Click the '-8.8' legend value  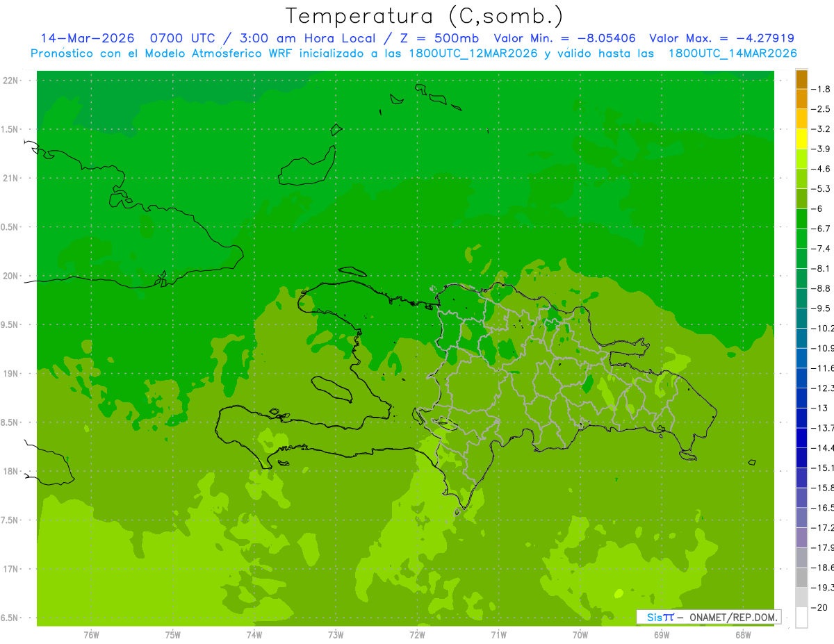pos(821,288)
